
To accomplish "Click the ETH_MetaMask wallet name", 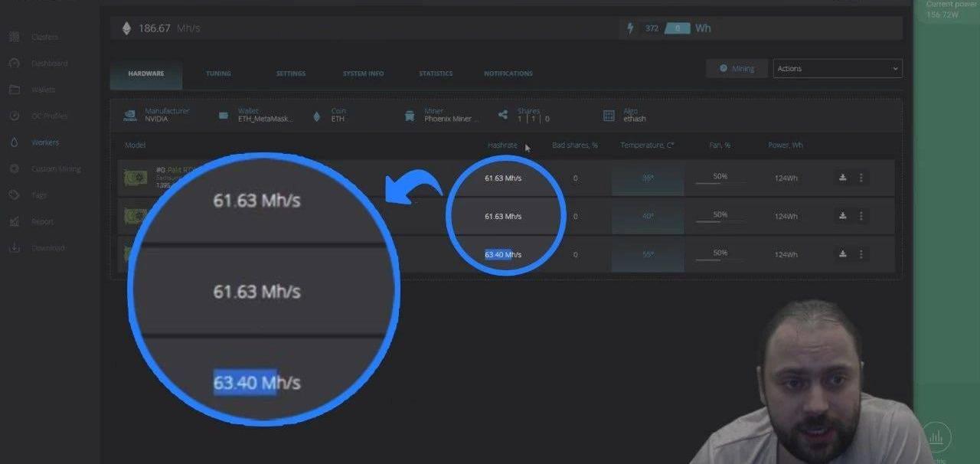I will coord(266,119).
